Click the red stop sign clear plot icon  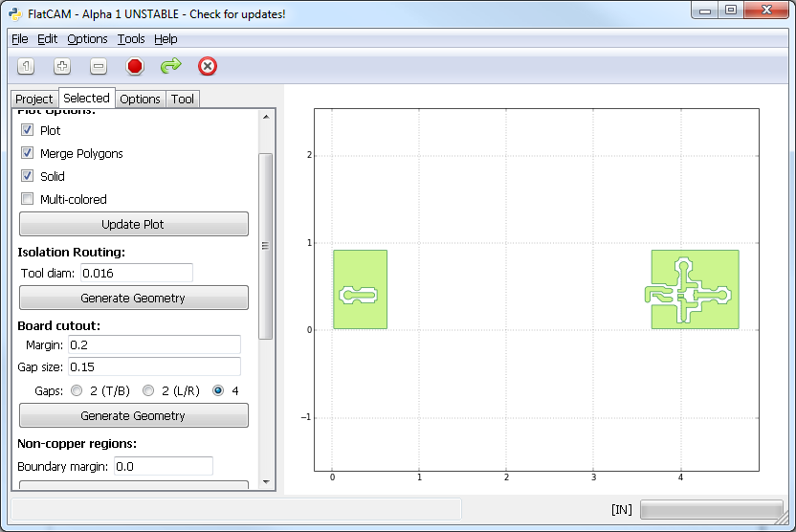tap(135, 66)
